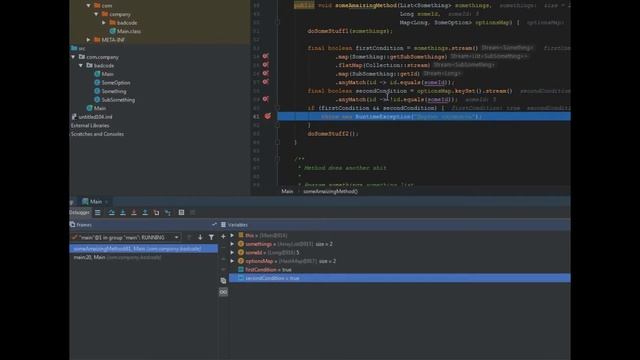Expand the someId variable node
The image size is (640, 360).
232,253
